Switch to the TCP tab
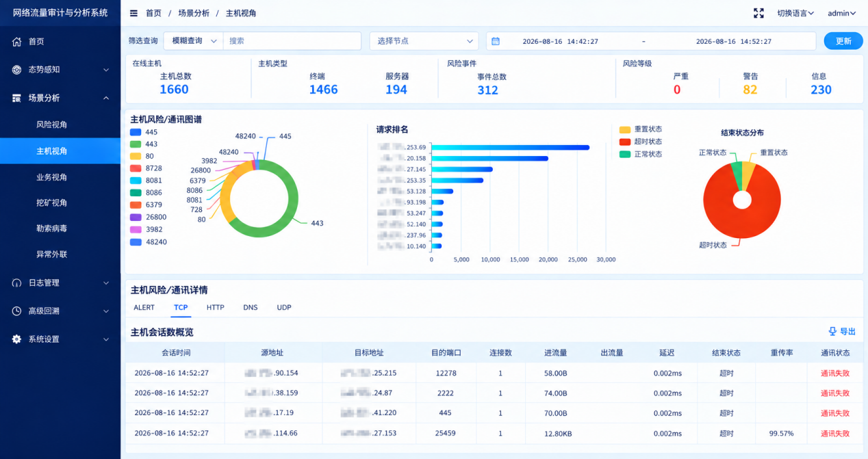The height and width of the screenshot is (459, 868). (181, 308)
